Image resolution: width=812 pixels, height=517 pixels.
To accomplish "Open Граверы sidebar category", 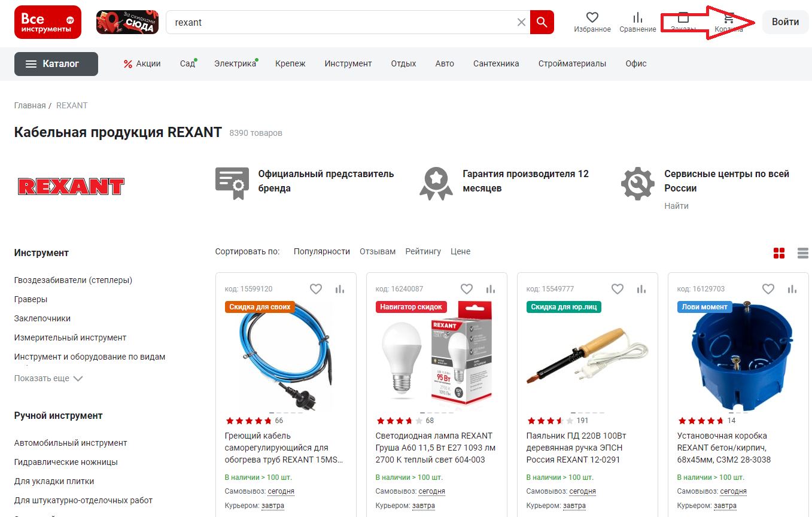I will click(x=31, y=299).
